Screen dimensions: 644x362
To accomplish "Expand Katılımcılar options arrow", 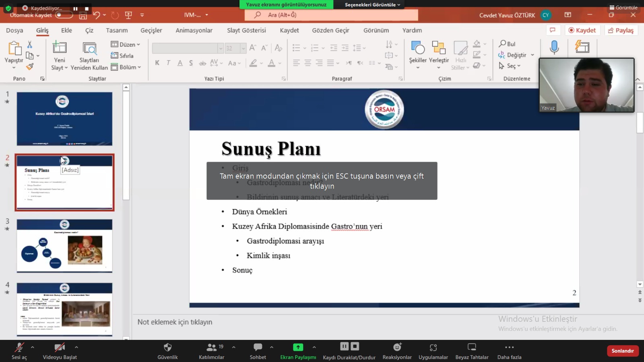I will click(x=234, y=347).
